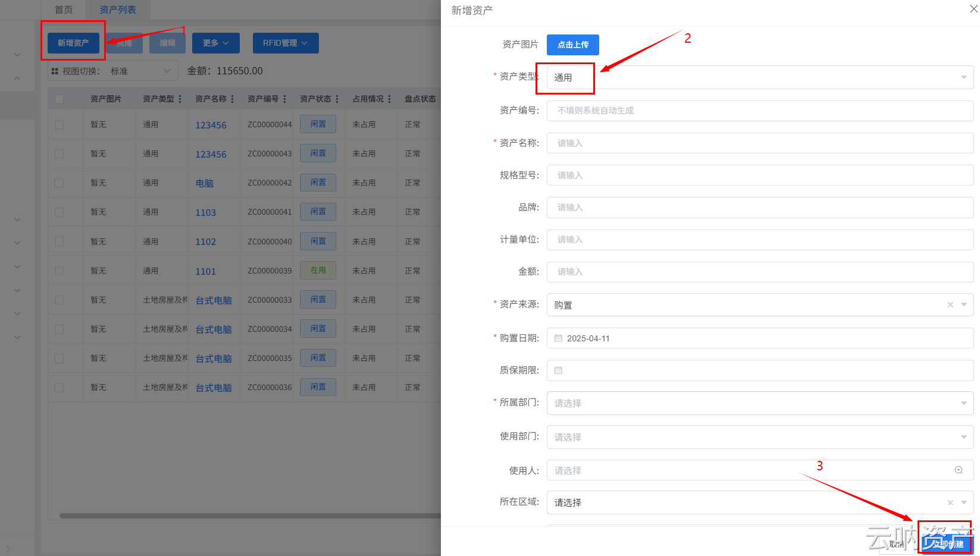Click the 2025-04-11 date value

pos(588,338)
